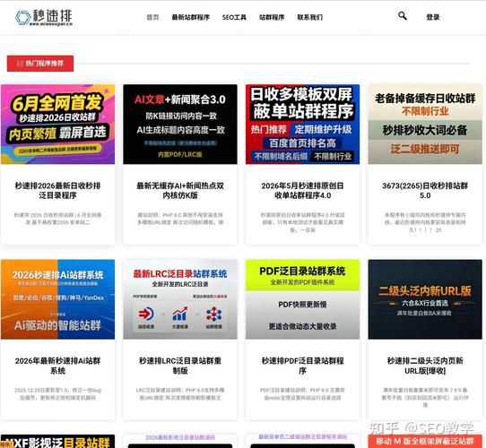The image size is (486, 448).
Task: Click description starting LRC泛目录建站说明
Action: [180, 393]
